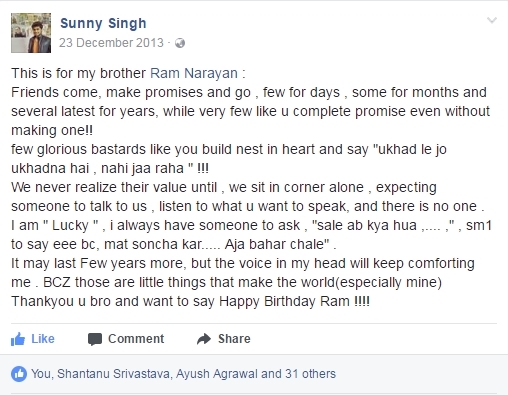This screenshot has width=508, height=395.
Task: Click the thumbs-up Like icon
Action: coord(18,339)
